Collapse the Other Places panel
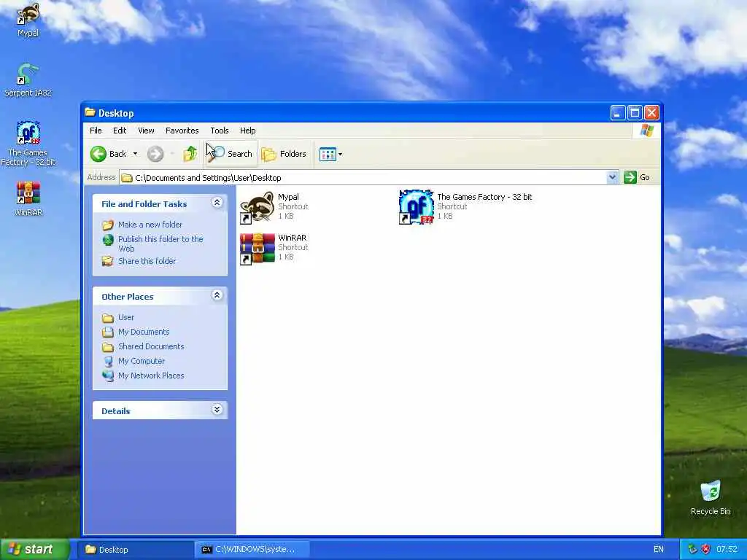Image resolution: width=747 pixels, height=560 pixels. (217, 295)
